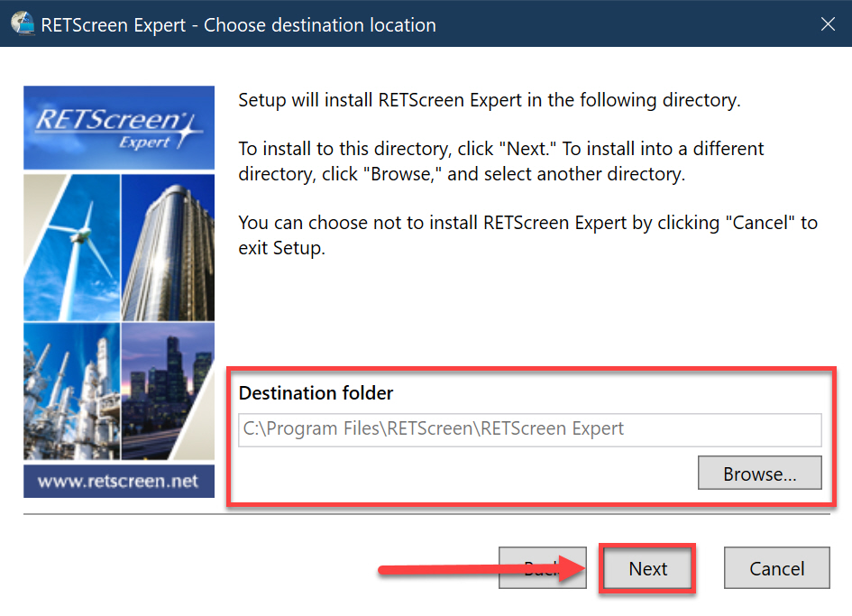Click the www.retscreen.net website label
Image resolution: width=852 pixels, height=616 pixels.
118,481
